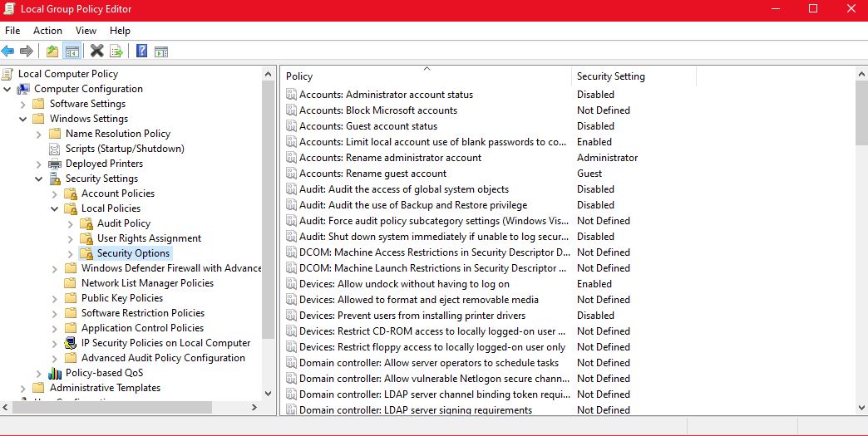Open Help via the question mark icon
Screen dimensions: 868x436
pos(141,51)
